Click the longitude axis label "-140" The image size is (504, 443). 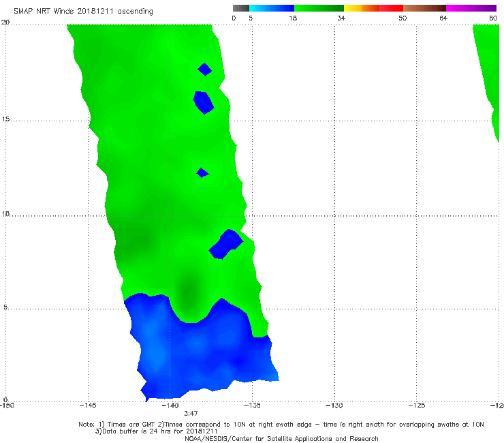pyautogui.click(x=170, y=405)
